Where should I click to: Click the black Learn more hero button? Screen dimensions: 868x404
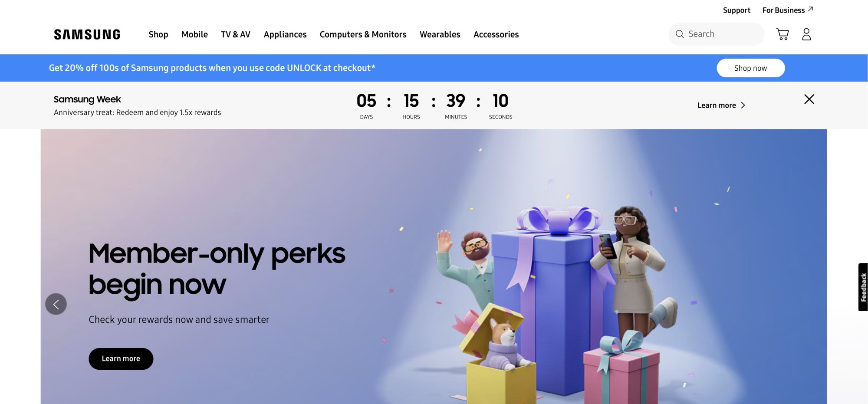coord(121,359)
